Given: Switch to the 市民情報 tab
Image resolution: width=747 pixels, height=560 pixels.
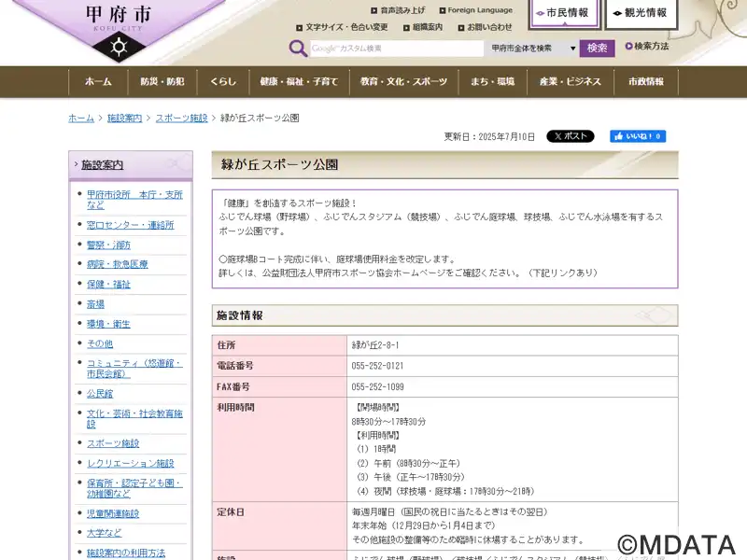Looking at the screenshot, I should tap(567, 13).
